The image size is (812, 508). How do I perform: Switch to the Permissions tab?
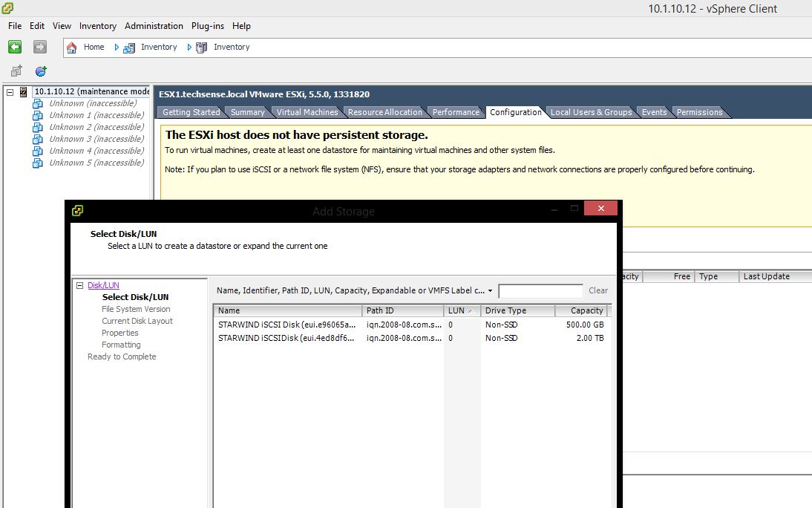[x=700, y=112]
